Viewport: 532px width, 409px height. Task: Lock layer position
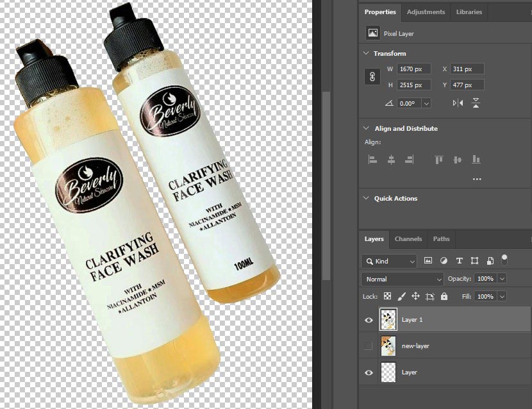(415, 296)
